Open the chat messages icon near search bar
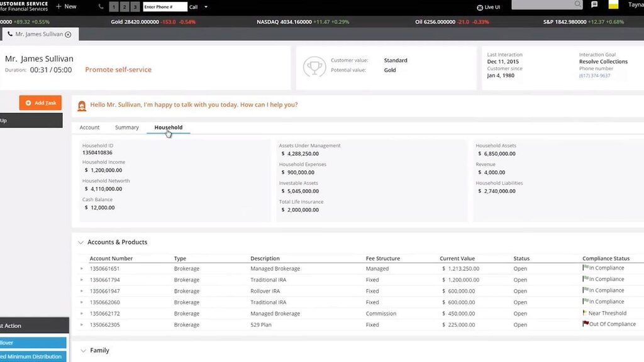The image size is (644, 362). point(594,4)
